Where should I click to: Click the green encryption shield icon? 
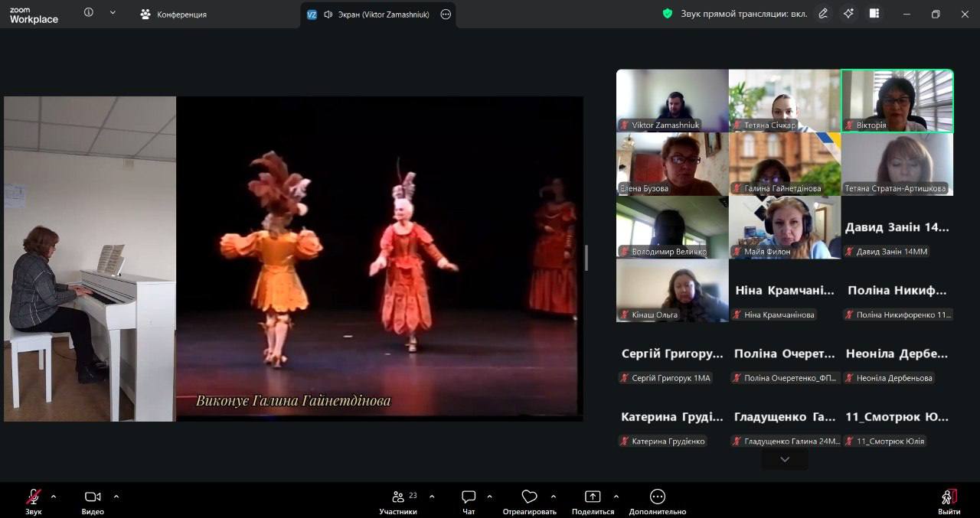[x=668, y=14]
